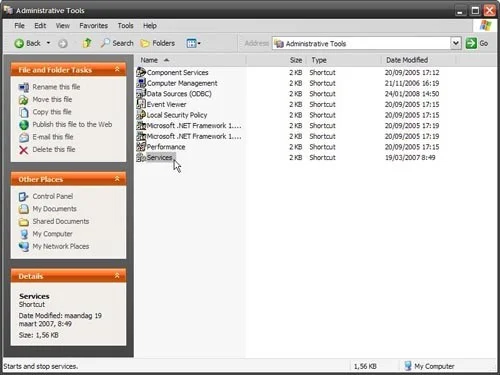The width and height of the screenshot is (500, 375).
Task: Click date 19/03/2007 8:49 cell
Action: tap(410, 158)
